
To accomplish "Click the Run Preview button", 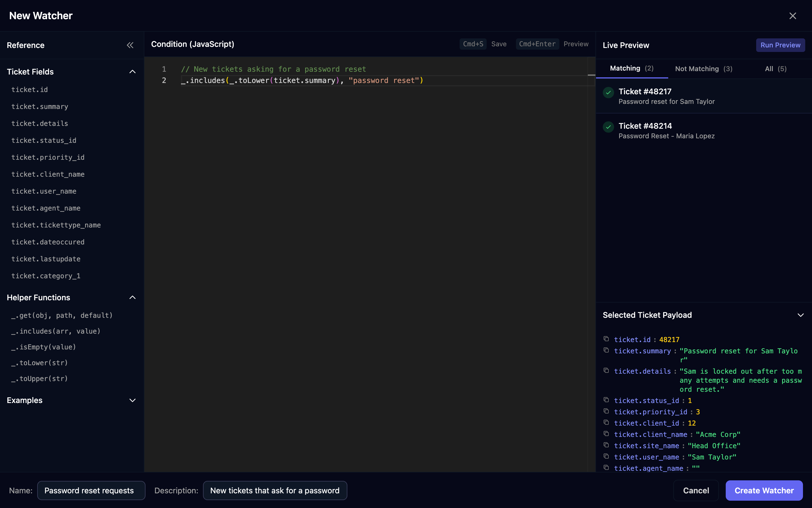I will click(x=780, y=45).
